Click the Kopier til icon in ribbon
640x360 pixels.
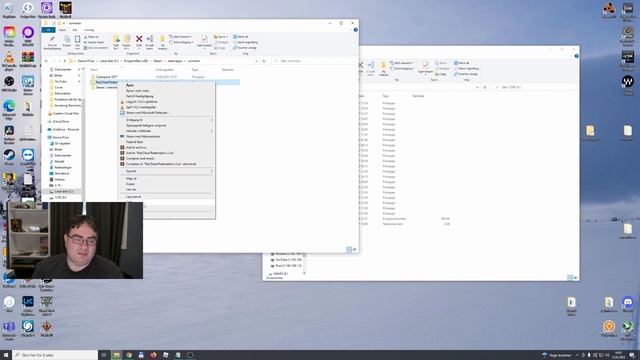[x=127, y=39]
